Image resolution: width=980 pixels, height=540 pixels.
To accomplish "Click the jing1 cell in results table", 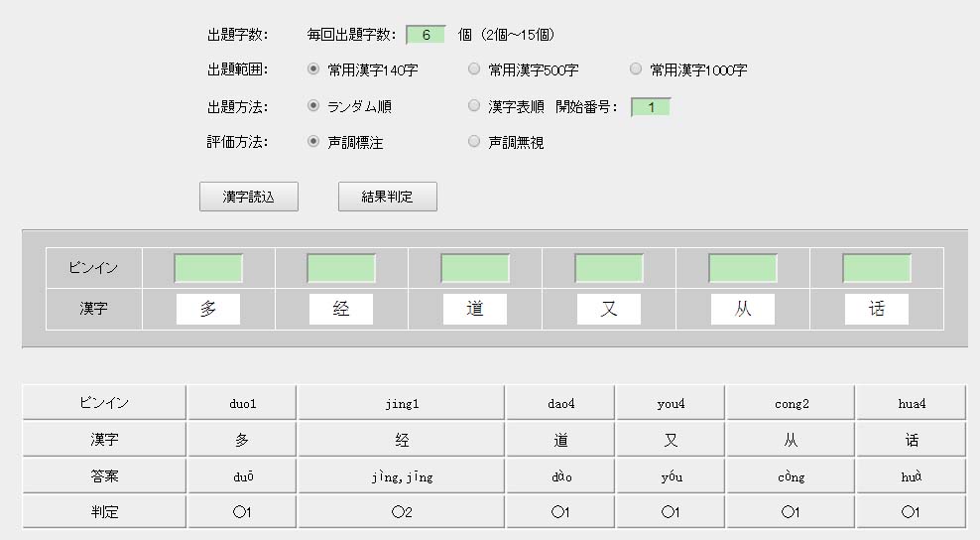I will [x=401, y=403].
